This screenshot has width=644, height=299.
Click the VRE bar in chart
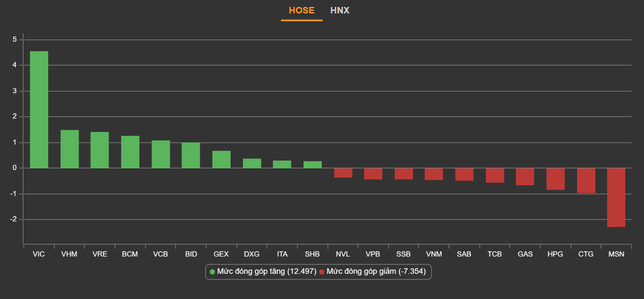click(99, 150)
